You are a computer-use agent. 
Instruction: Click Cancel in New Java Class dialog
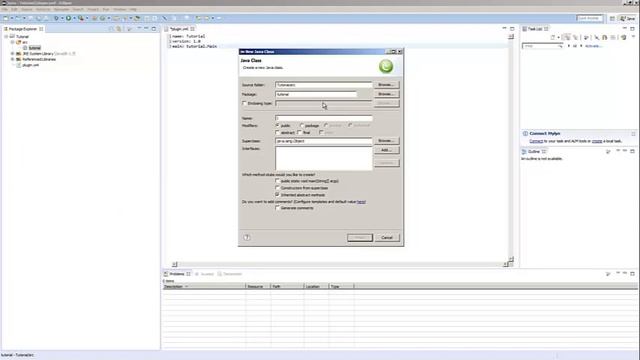click(x=387, y=237)
